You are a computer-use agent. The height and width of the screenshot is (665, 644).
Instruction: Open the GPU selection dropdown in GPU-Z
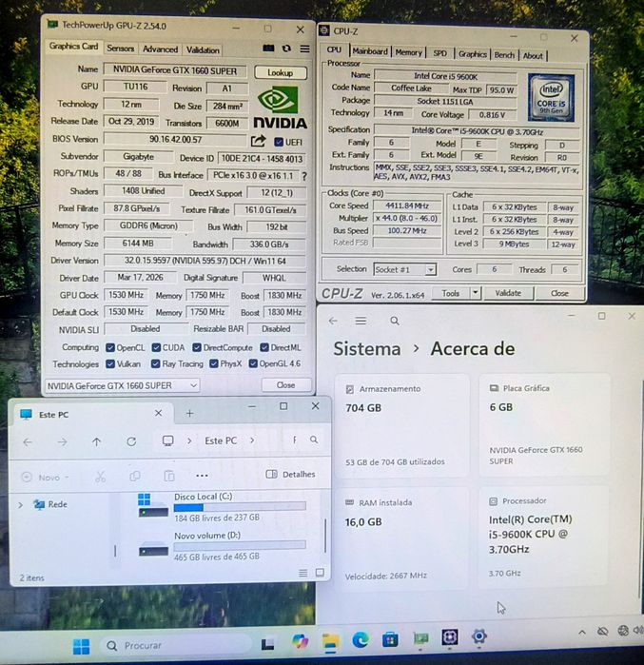(122, 385)
